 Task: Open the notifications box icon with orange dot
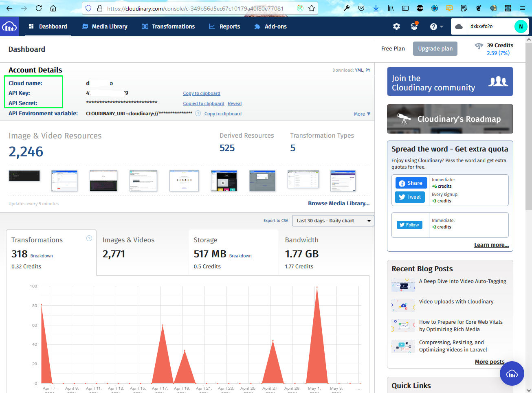click(x=414, y=26)
